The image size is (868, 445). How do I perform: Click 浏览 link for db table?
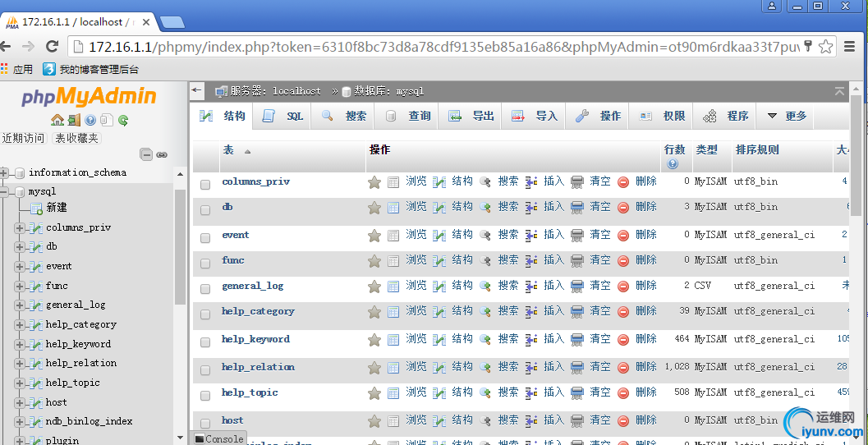(416, 207)
